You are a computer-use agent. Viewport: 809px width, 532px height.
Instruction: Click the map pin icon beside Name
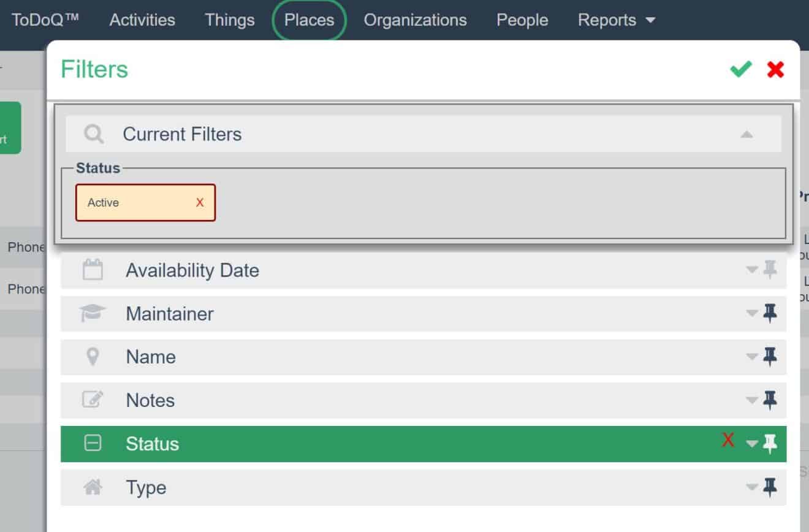(93, 357)
